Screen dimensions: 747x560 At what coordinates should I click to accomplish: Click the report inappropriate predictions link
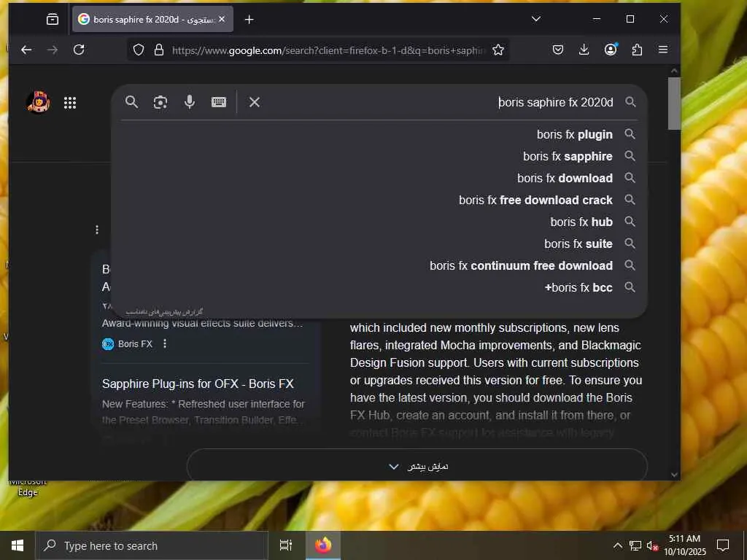[x=164, y=311]
